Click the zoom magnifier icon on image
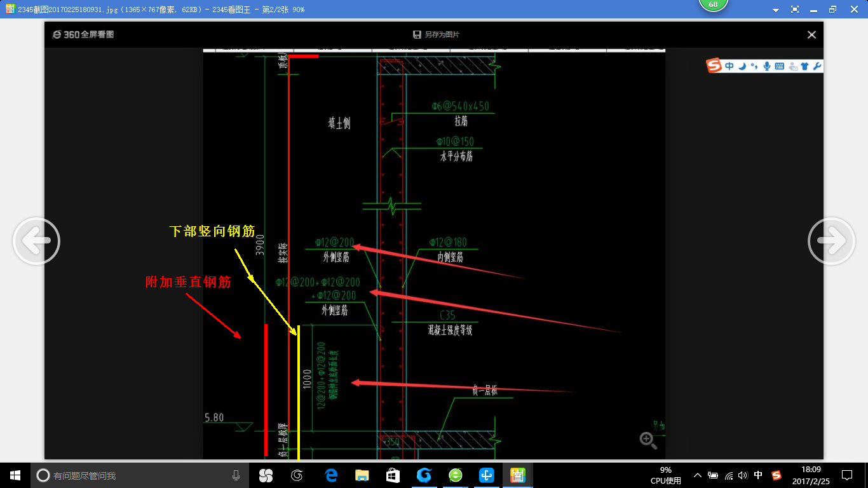The width and height of the screenshot is (868, 488). [648, 440]
